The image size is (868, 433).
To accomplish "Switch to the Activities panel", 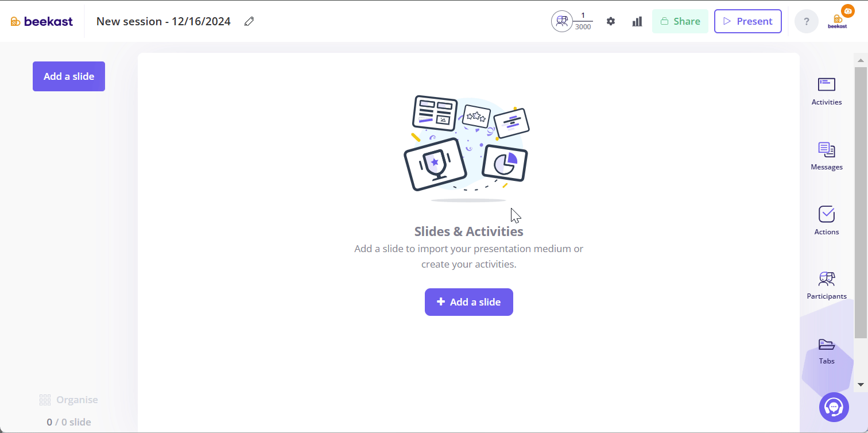I will [x=827, y=91].
